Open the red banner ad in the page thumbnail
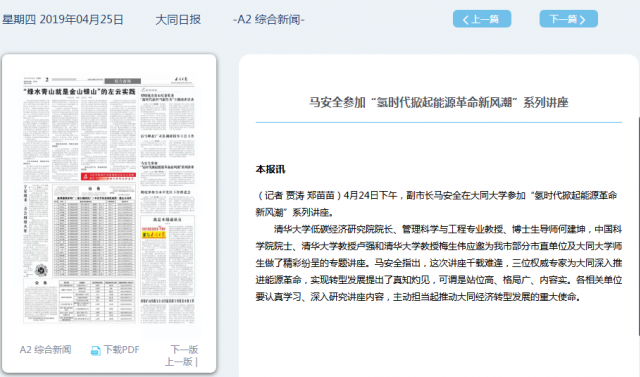 pos(108,176)
